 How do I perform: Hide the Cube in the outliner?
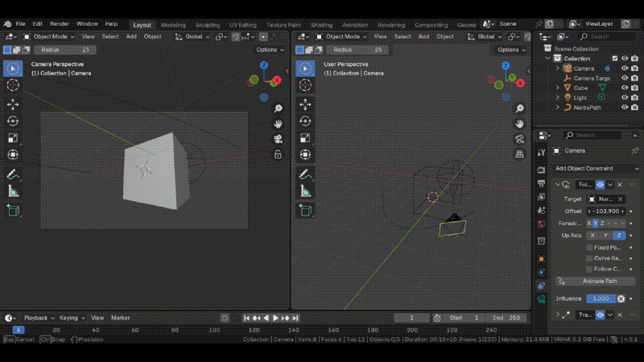coord(625,88)
